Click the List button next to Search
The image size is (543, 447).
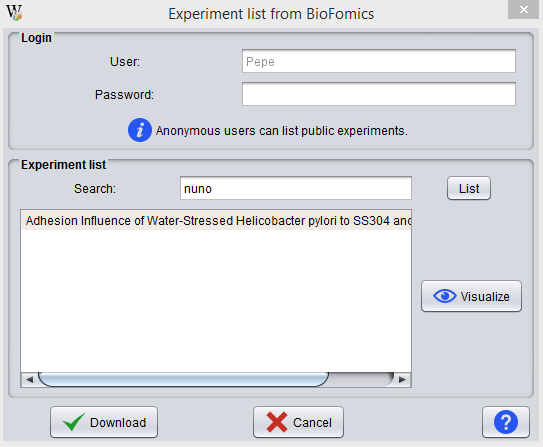click(469, 188)
